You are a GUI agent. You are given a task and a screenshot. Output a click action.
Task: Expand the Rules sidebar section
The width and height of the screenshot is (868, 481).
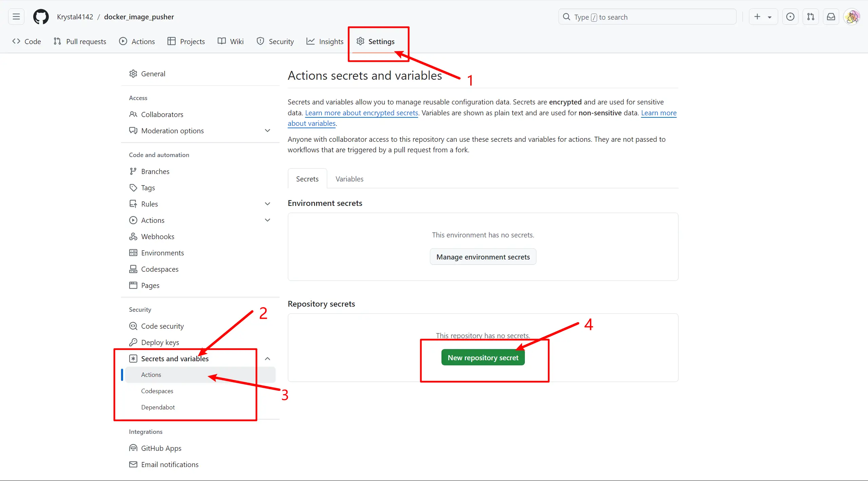click(x=267, y=204)
